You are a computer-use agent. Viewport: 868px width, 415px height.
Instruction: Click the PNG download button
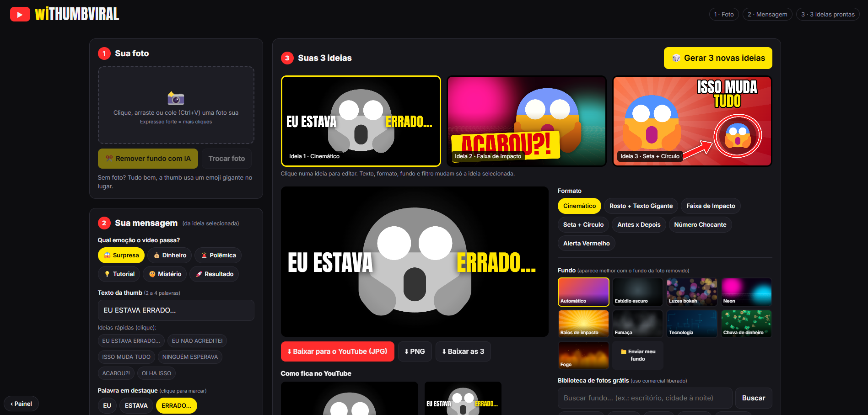point(415,351)
